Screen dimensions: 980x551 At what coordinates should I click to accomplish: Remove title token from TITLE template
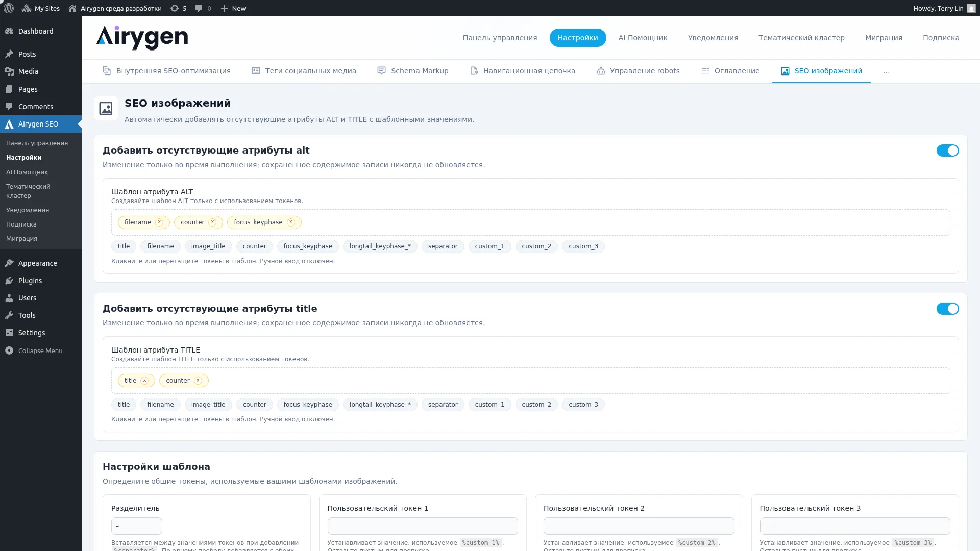click(144, 381)
